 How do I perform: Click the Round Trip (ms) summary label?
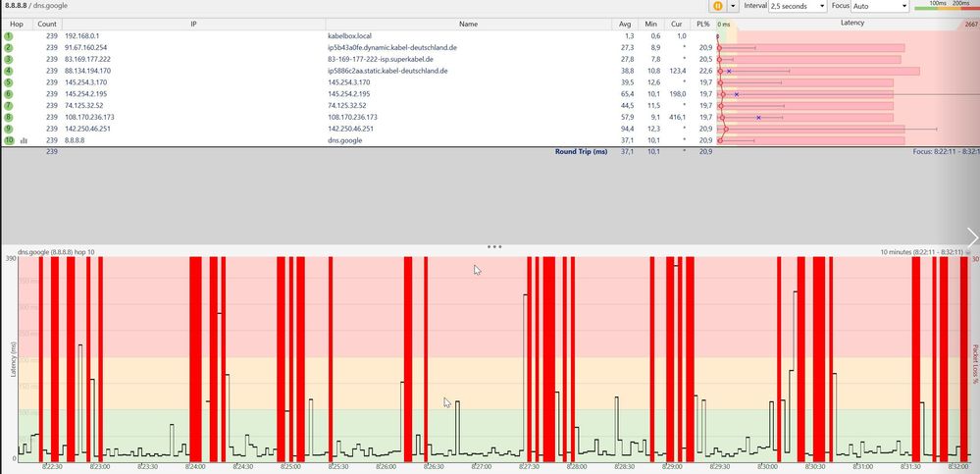[x=582, y=151]
